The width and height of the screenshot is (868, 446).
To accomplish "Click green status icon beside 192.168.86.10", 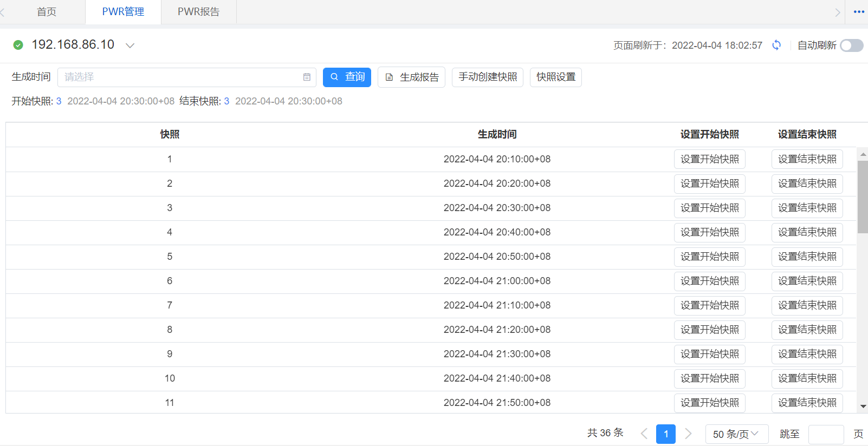I will click(x=18, y=45).
